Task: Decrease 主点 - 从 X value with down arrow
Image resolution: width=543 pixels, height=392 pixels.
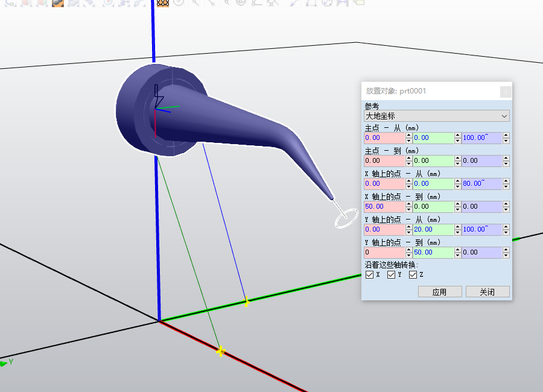Action: tap(409, 141)
